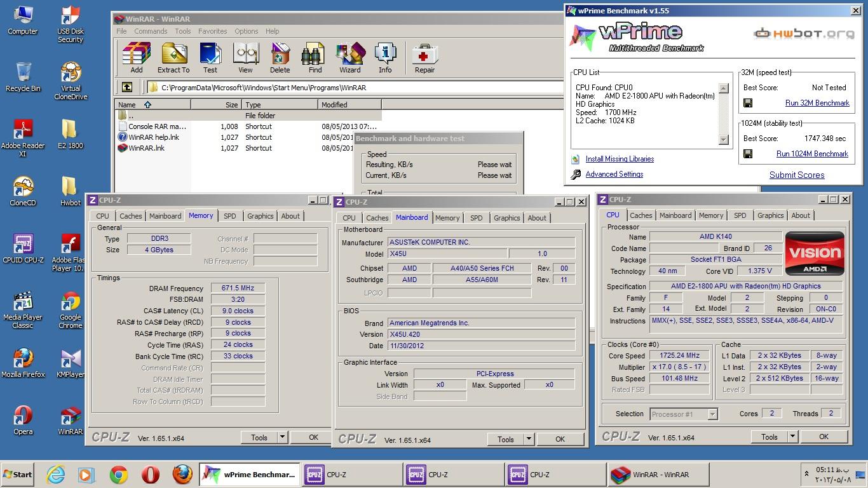The width and height of the screenshot is (868, 488).
Task: Launch Internet Explorer from the taskbar
Action: [x=55, y=475]
